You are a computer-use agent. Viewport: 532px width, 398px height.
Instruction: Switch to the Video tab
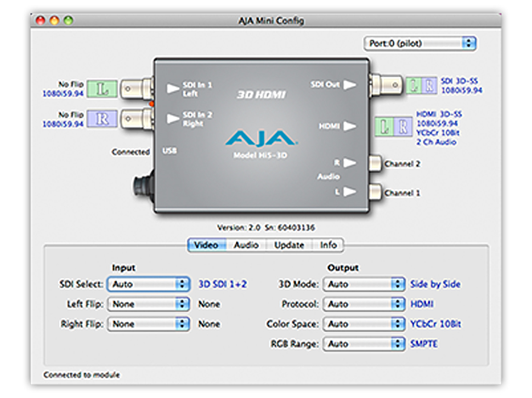coord(207,245)
